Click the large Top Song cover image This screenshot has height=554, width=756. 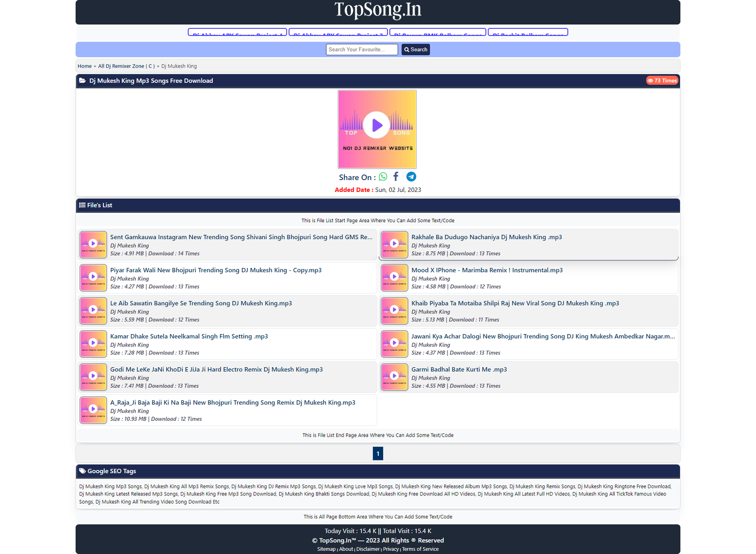377,129
